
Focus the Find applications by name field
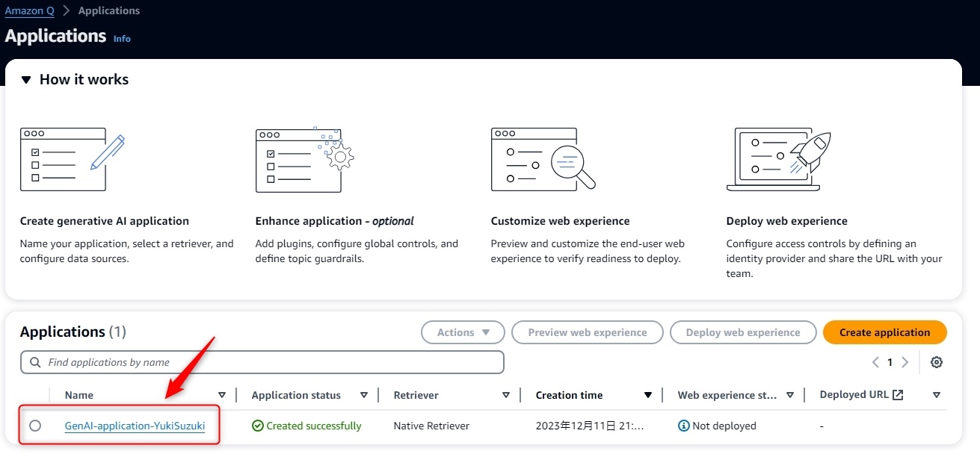coord(262,362)
